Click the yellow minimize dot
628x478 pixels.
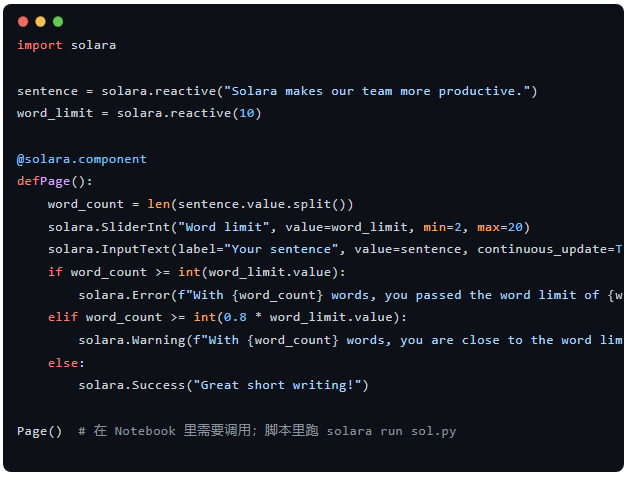point(40,21)
